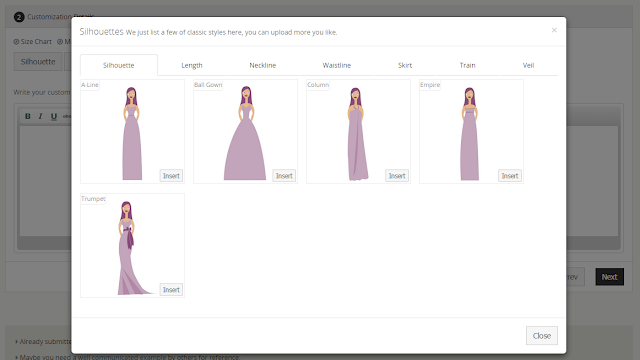640x360 pixels.
Task: Click the Silhouette button on background page
Action: [38, 62]
